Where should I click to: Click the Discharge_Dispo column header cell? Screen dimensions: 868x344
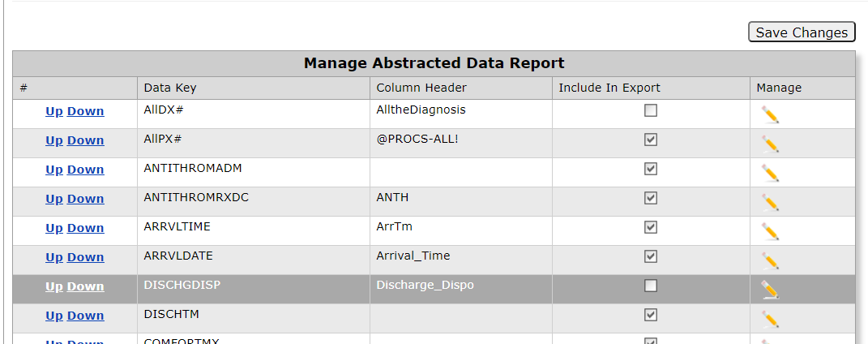coord(425,286)
